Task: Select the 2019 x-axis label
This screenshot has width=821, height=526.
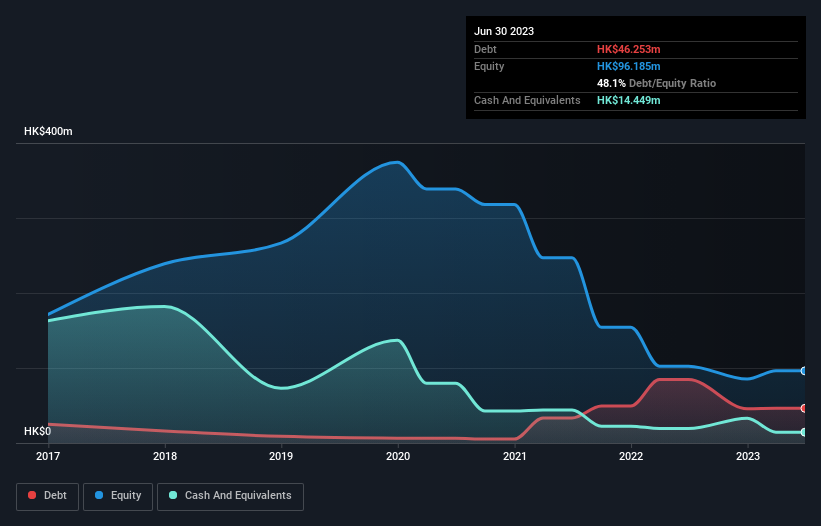Action: tap(281, 456)
